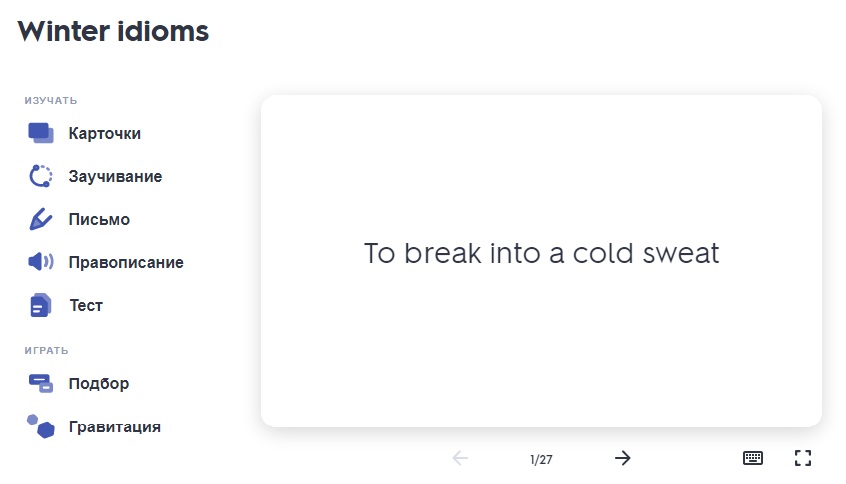This screenshot has height=484, width=846.
Task: Select the Заучивание menu label
Action: click(x=115, y=176)
